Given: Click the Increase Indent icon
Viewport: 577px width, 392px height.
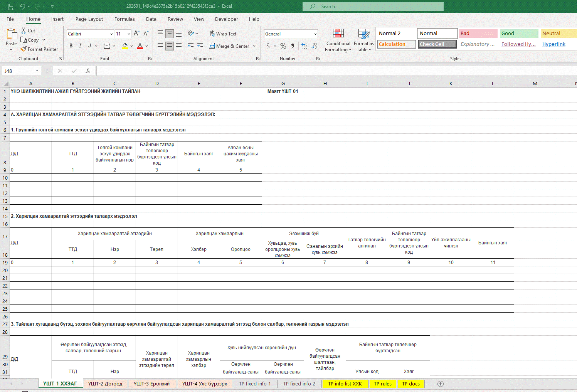Looking at the screenshot, I should coord(200,46).
